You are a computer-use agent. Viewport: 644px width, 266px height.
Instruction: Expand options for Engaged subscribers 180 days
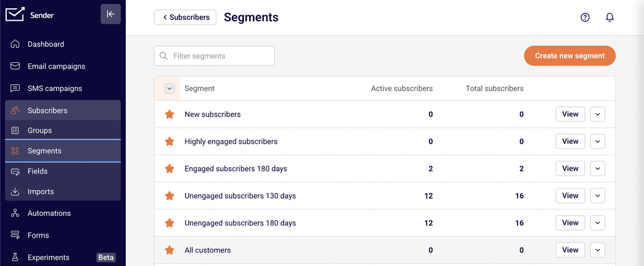[597, 169]
